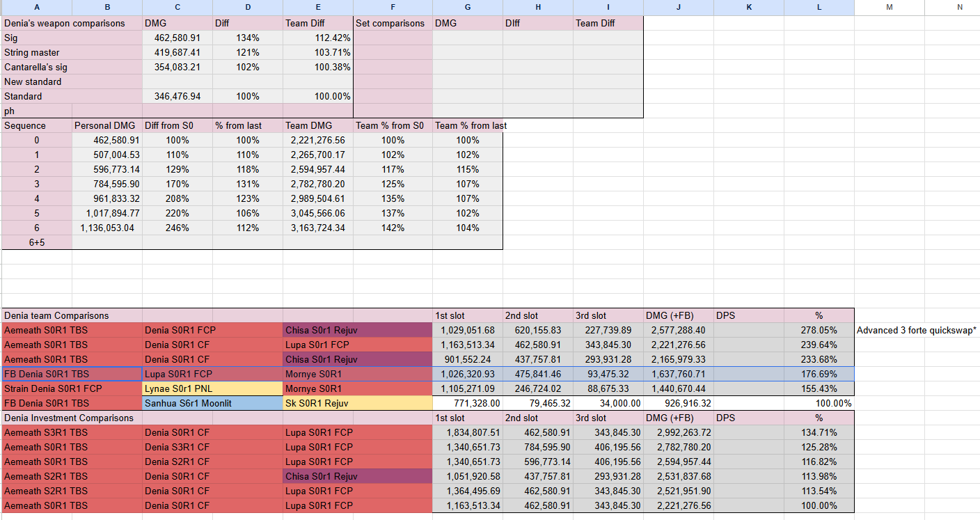Select the value 475,841.46
The width and height of the screenshot is (980, 520).
pos(538,374)
